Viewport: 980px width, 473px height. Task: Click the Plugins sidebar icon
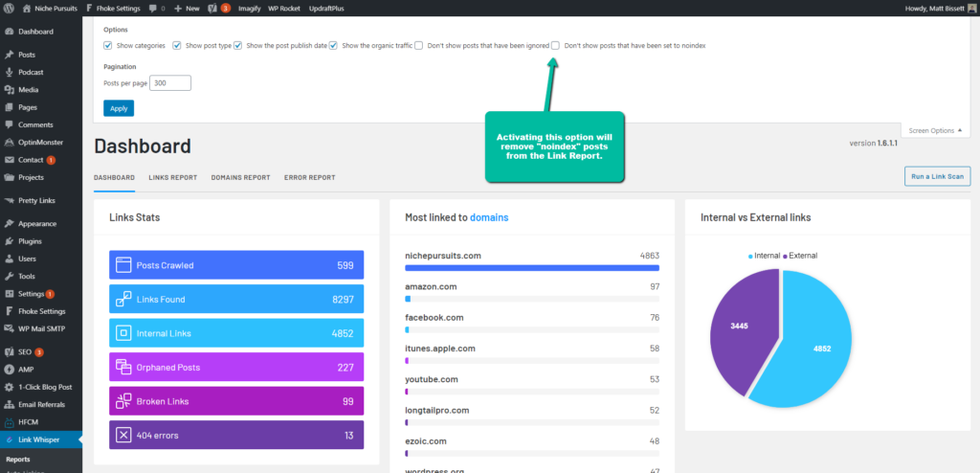tap(9, 241)
